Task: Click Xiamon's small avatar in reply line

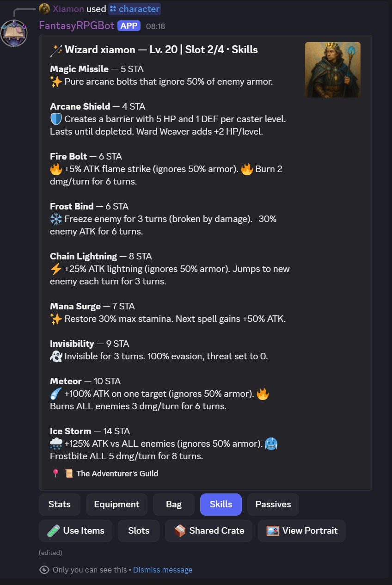Action: 44,9
